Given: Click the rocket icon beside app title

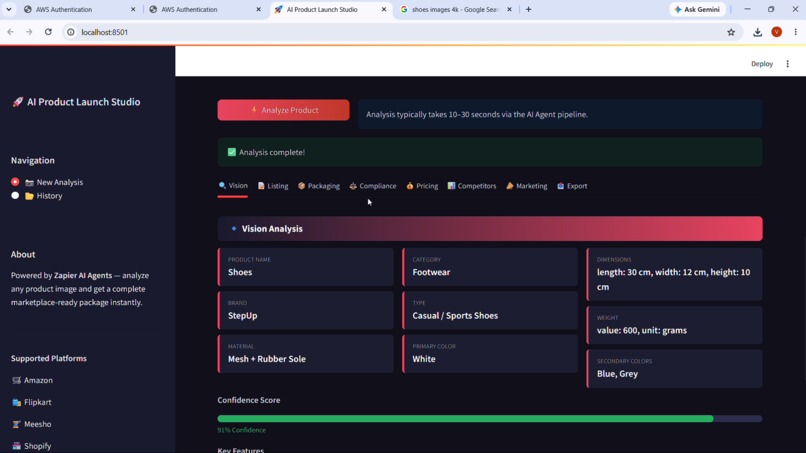Looking at the screenshot, I should pos(17,102).
